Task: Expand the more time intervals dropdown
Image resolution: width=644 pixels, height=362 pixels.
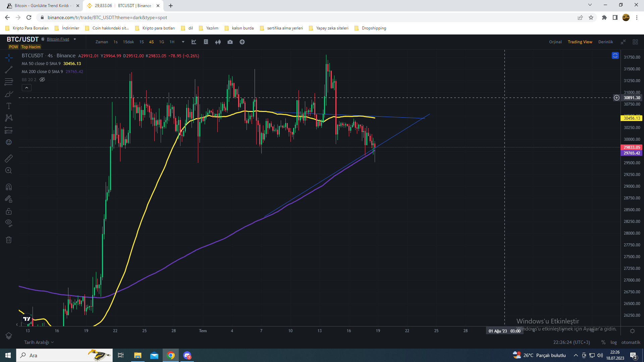Action: click(183, 42)
